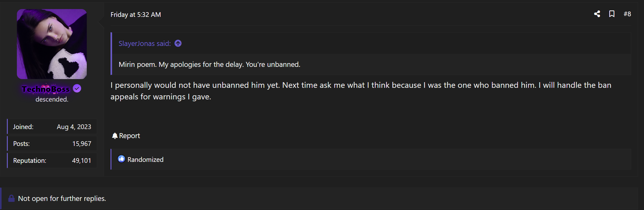Open the "SlayerJonas said:" quote link
Screen dimensions: 644x210
[145, 43]
